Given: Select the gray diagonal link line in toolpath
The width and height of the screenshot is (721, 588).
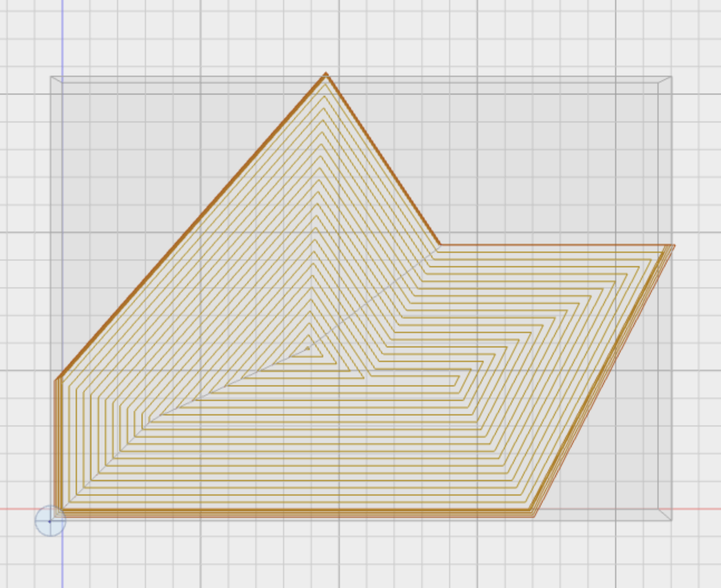Looking at the screenshot, I should pyautogui.click(x=374, y=297).
